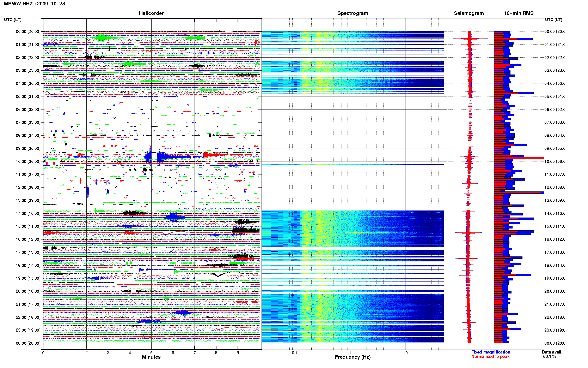Click the left 17:00 (13:00) time label
588x368 pixels.
tap(28, 252)
